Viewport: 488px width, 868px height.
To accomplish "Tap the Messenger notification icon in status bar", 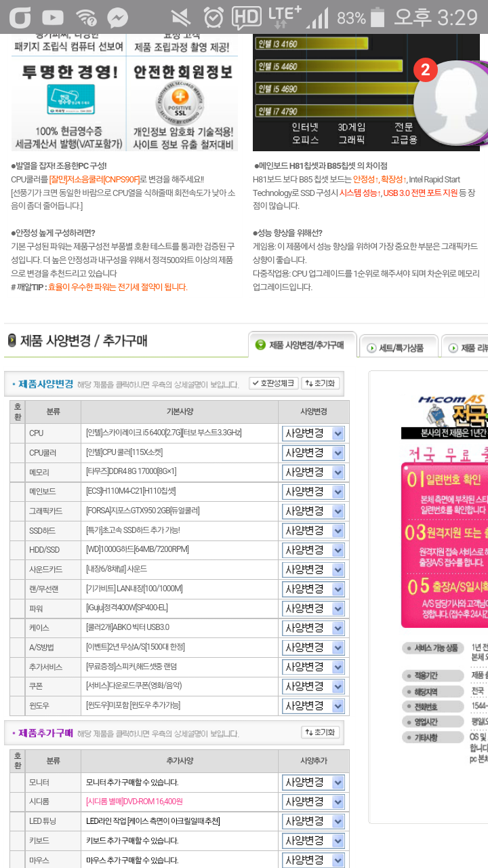I will [119, 17].
